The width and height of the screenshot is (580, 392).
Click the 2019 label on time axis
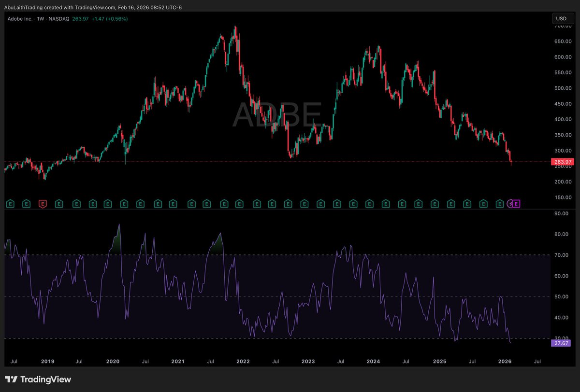point(47,361)
